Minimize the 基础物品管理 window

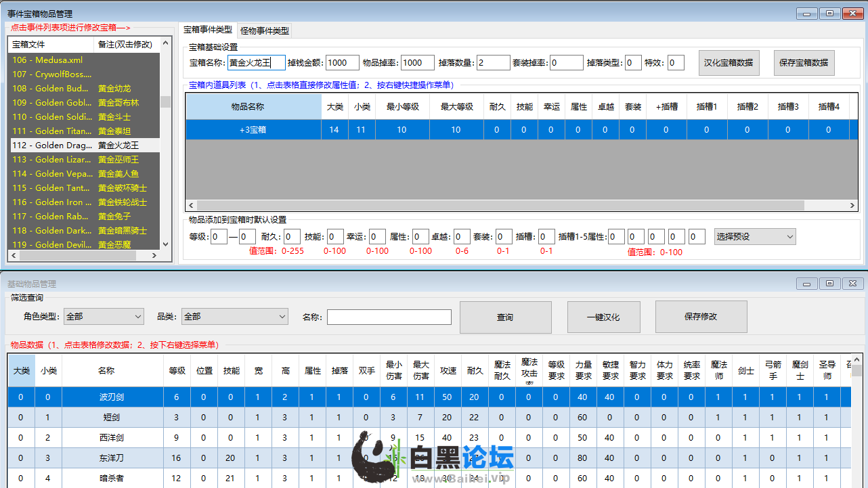point(807,284)
